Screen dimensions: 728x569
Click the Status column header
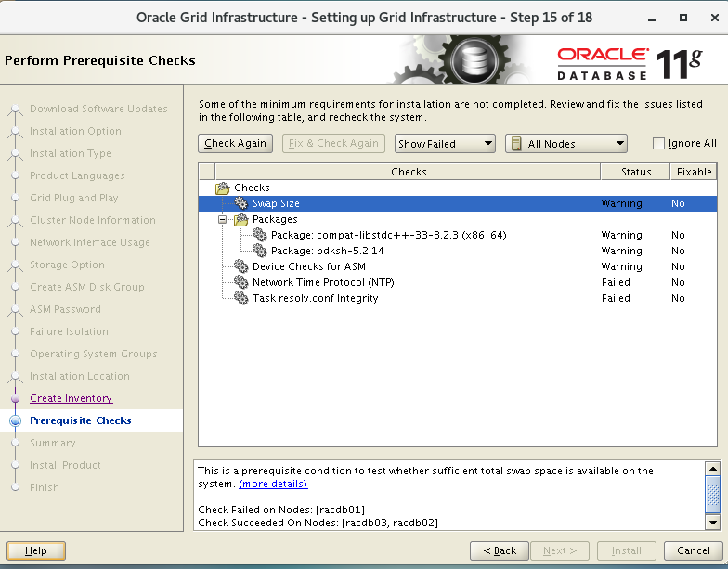tap(635, 172)
